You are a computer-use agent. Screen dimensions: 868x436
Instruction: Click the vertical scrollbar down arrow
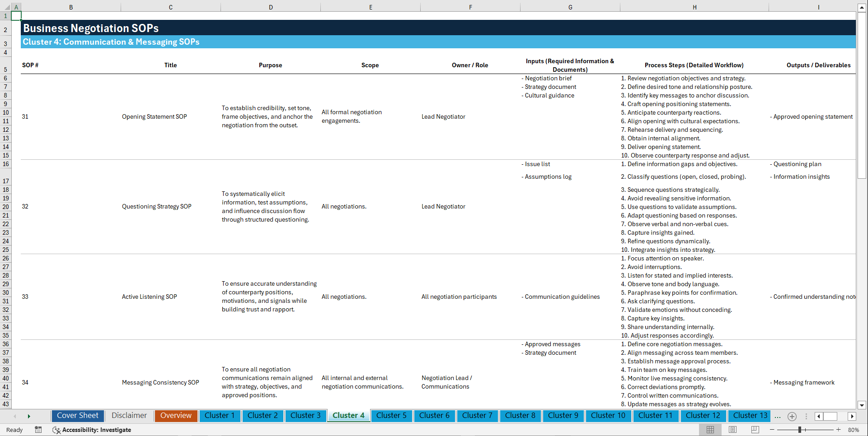862,405
